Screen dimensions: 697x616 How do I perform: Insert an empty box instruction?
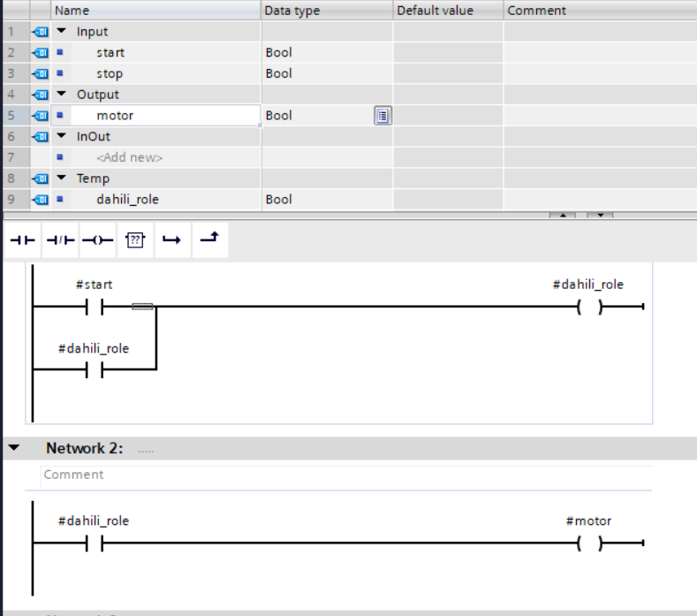point(135,240)
